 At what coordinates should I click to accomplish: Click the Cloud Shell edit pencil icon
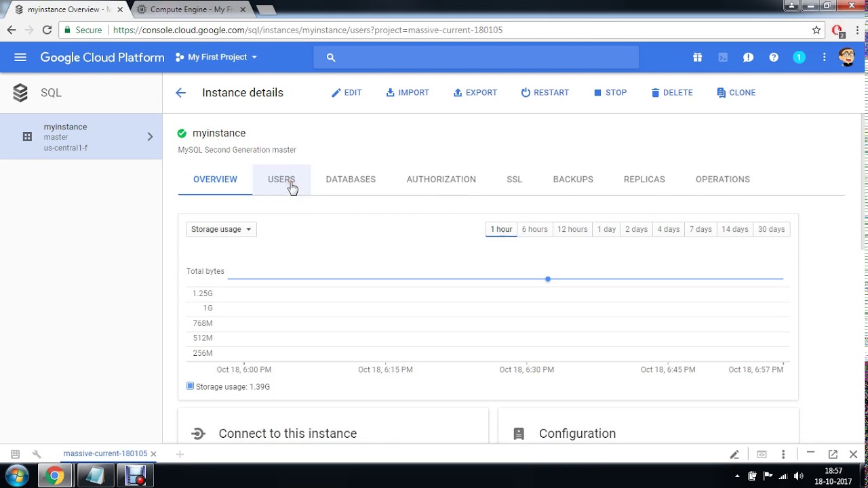[x=734, y=454]
